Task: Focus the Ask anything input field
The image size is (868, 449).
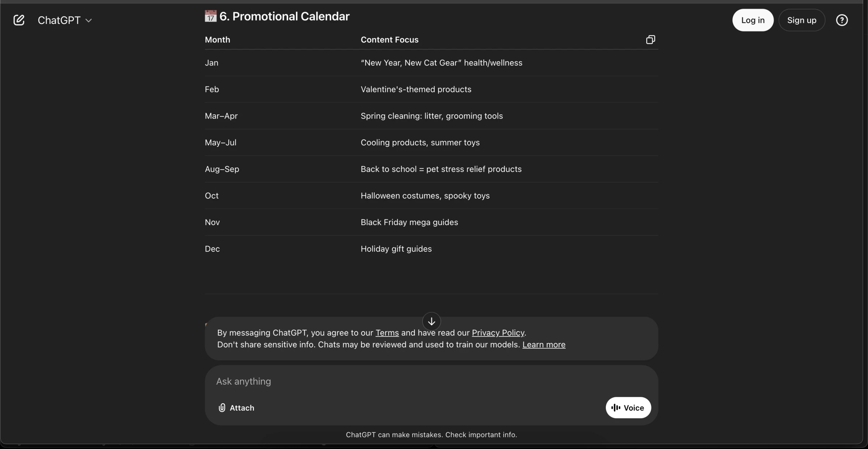Action: [431, 381]
